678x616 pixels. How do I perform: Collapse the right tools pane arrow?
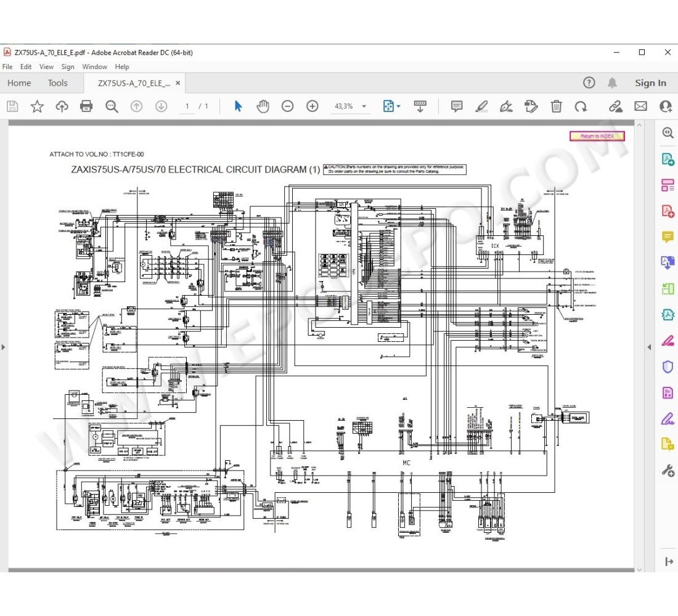(x=649, y=347)
